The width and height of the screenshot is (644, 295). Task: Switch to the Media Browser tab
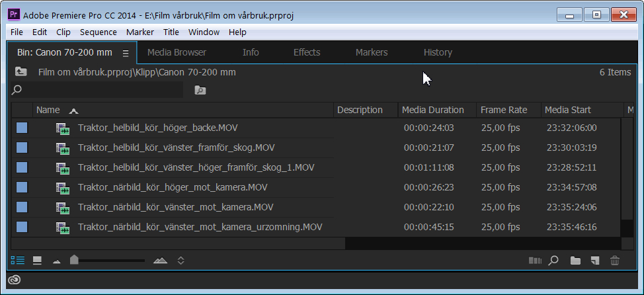[177, 52]
